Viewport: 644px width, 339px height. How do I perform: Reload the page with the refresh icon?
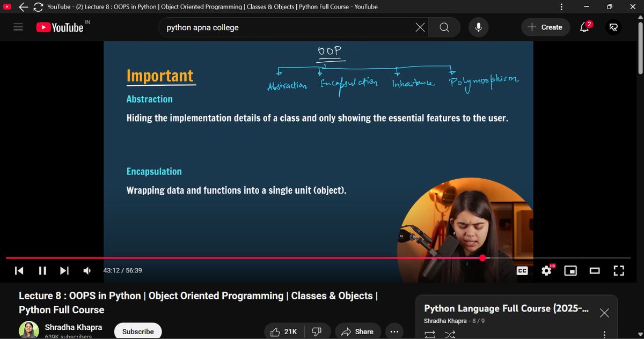tap(38, 7)
